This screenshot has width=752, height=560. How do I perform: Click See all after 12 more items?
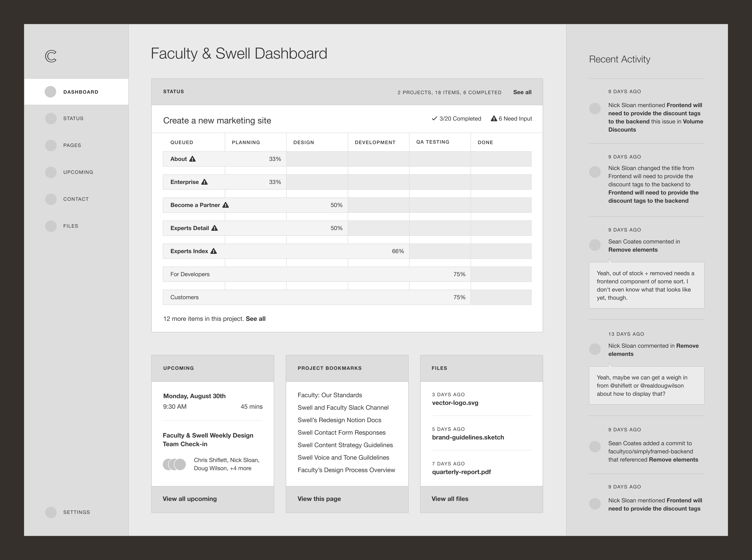click(255, 319)
